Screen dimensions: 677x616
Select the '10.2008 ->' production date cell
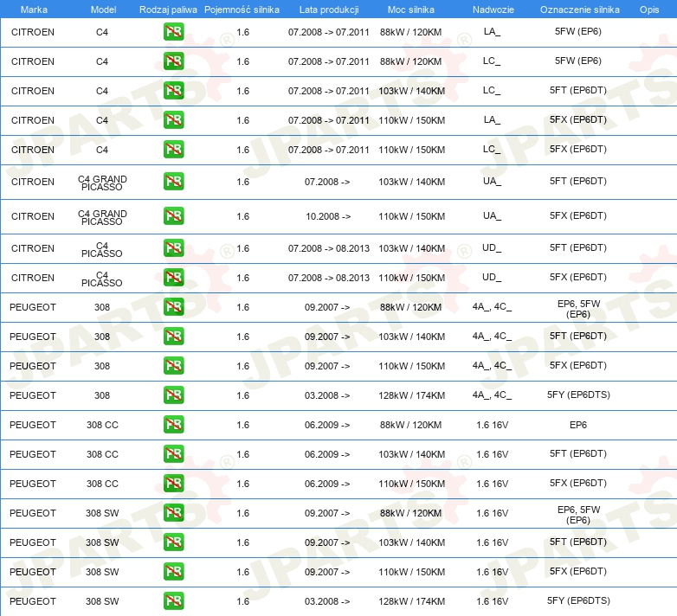(328, 216)
